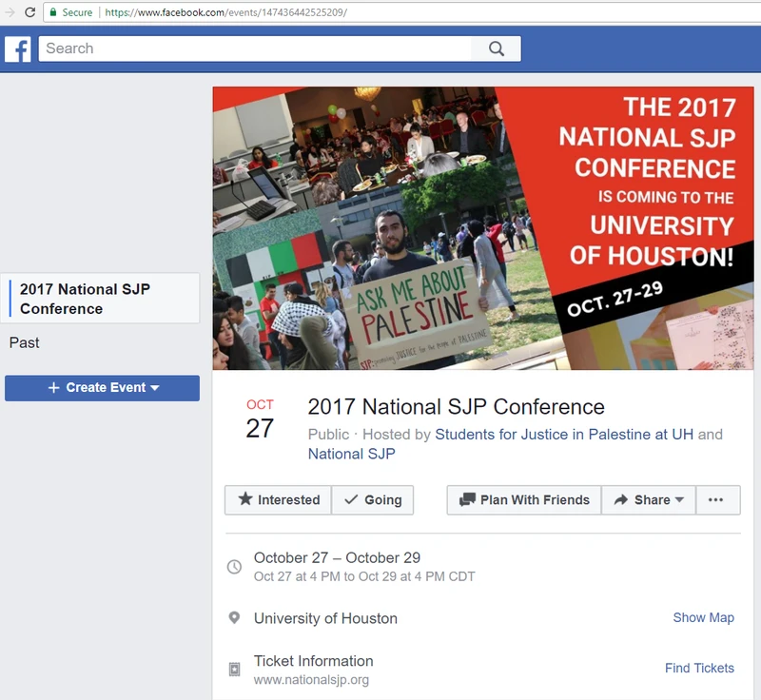The height and width of the screenshot is (700, 761).
Task: Click the 2017 National SJP Conference title
Action: (457, 407)
